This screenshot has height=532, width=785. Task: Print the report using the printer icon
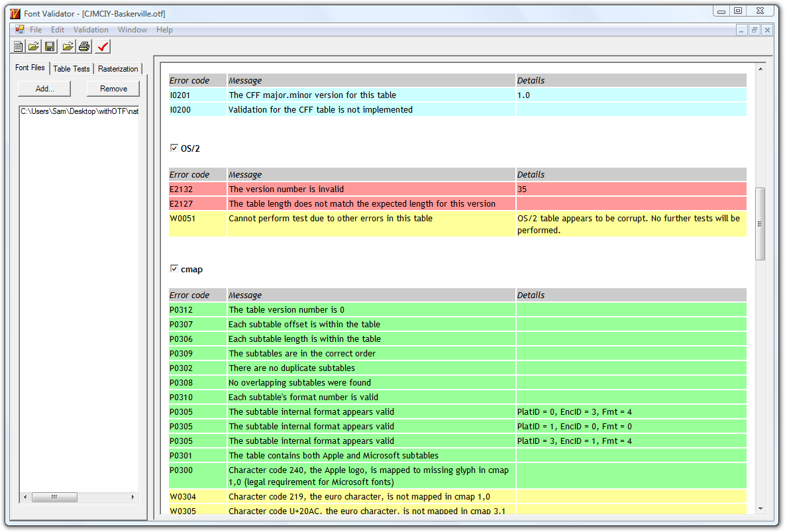tap(84, 46)
